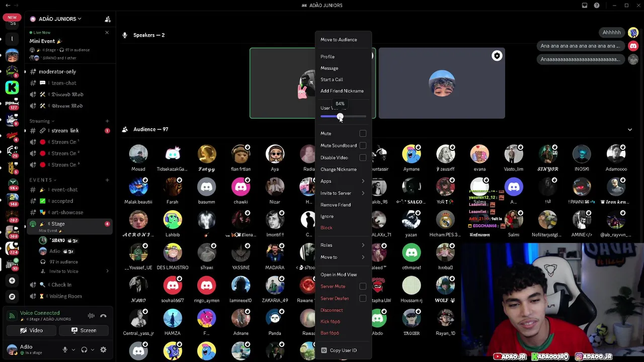Screen dimensions: 644x362
Task: Click the Copy User ID icon
Action: [x=324, y=350]
